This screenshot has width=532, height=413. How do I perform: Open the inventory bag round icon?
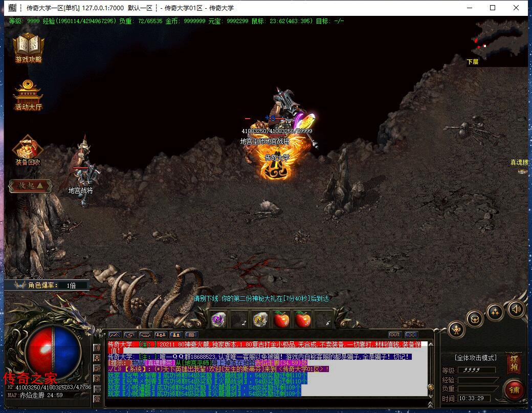pyautogui.click(x=475, y=319)
